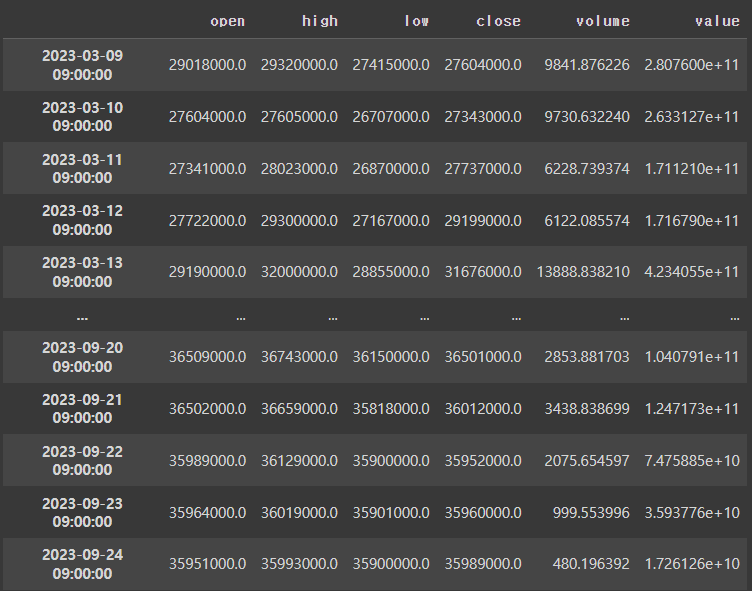Click open value 35964000.0

(x=207, y=513)
